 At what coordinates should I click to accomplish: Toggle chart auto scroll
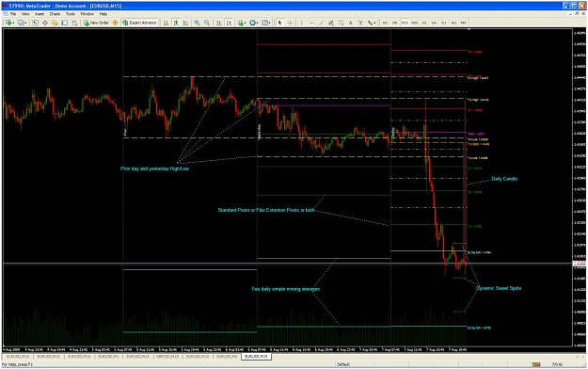pyautogui.click(x=218, y=23)
